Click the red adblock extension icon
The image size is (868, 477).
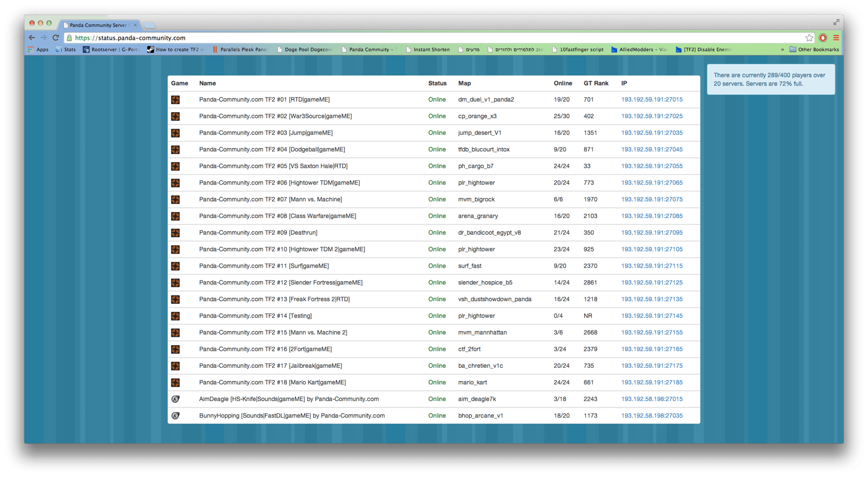point(823,38)
